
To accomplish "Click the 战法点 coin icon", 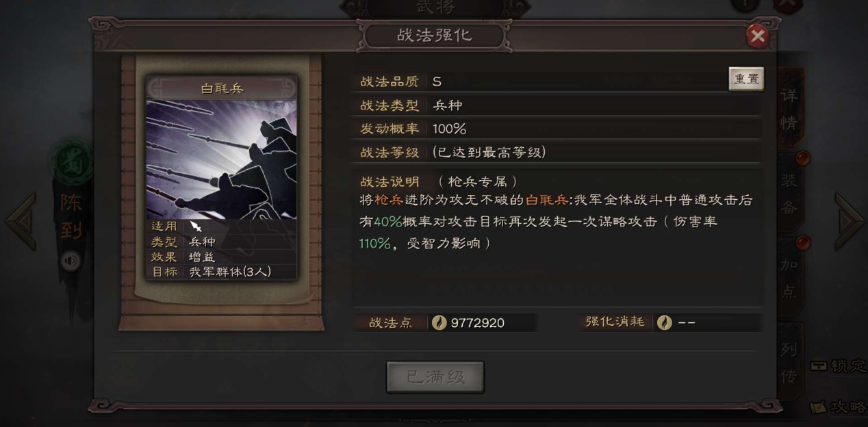I will click(x=438, y=322).
